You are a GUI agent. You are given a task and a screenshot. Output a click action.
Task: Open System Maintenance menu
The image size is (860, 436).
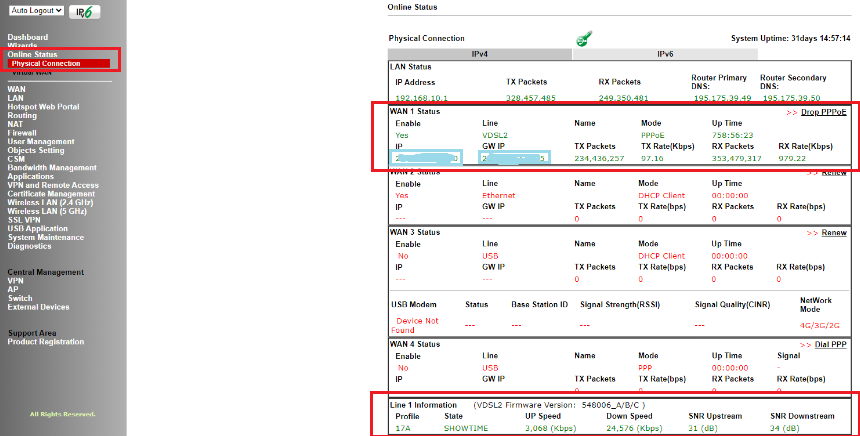click(47, 237)
